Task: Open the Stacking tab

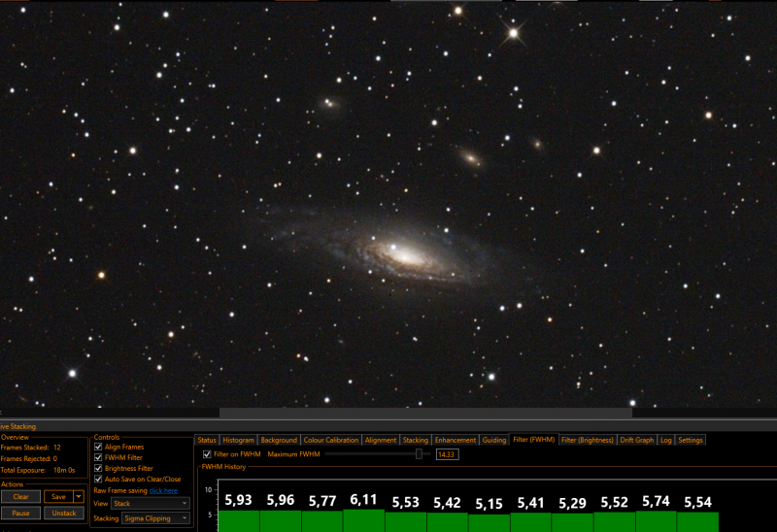Action: point(416,440)
